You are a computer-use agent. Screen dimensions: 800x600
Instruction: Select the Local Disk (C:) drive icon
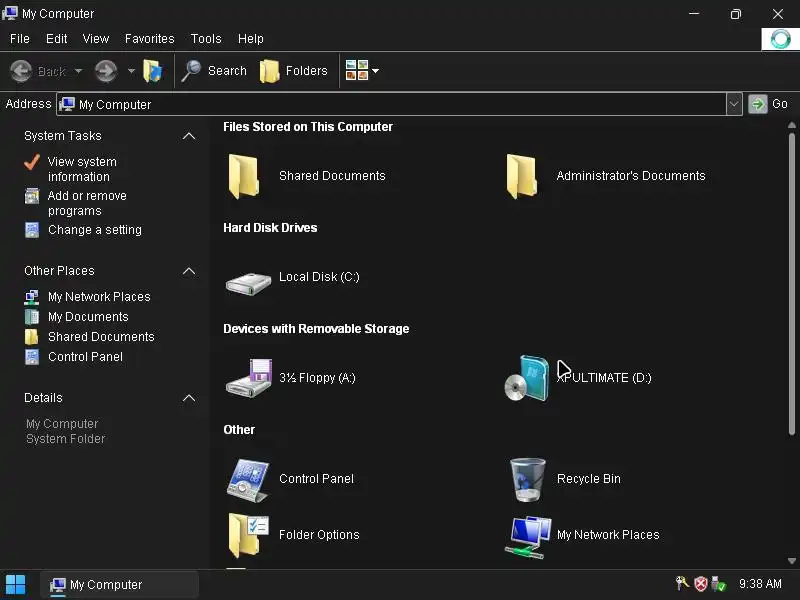(x=248, y=284)
